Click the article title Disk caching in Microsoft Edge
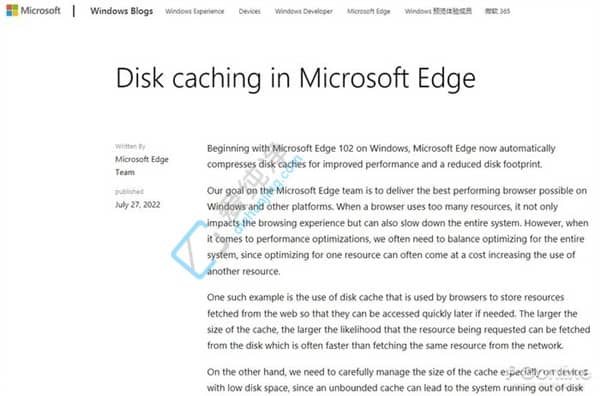600x396 pixels. (x=295, y=78)
